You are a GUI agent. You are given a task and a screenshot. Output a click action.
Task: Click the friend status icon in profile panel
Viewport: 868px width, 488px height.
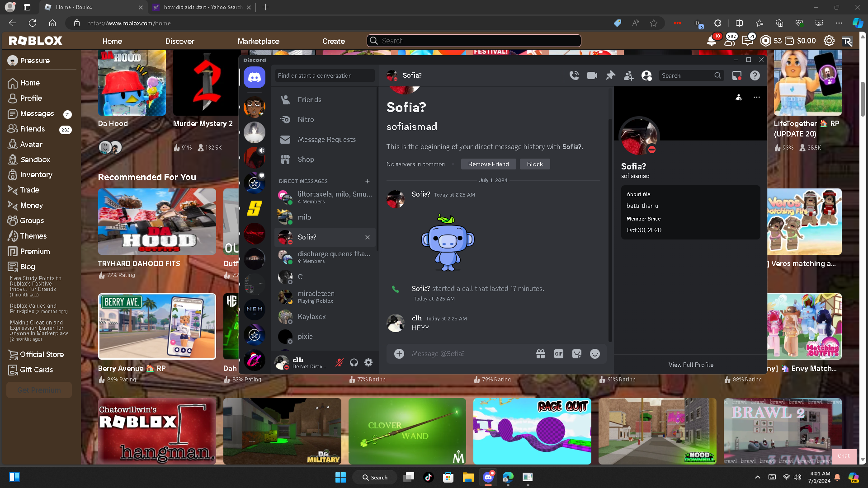pos(739,97)
